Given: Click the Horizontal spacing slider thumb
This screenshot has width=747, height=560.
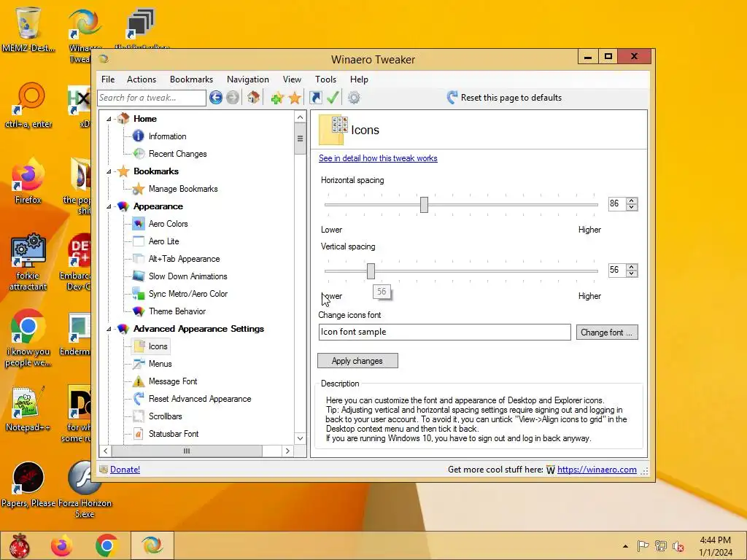Looking at the screenshot, I should 424,205.
